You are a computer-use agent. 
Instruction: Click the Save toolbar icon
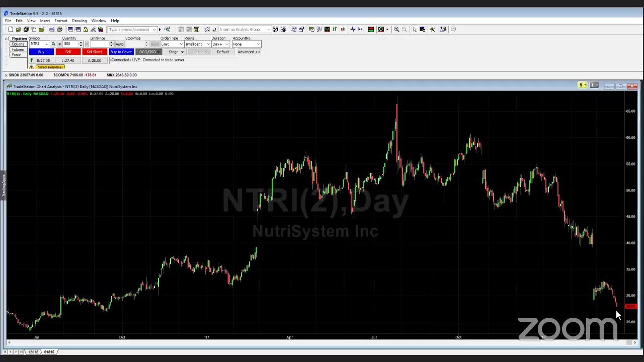pos(26,29)
